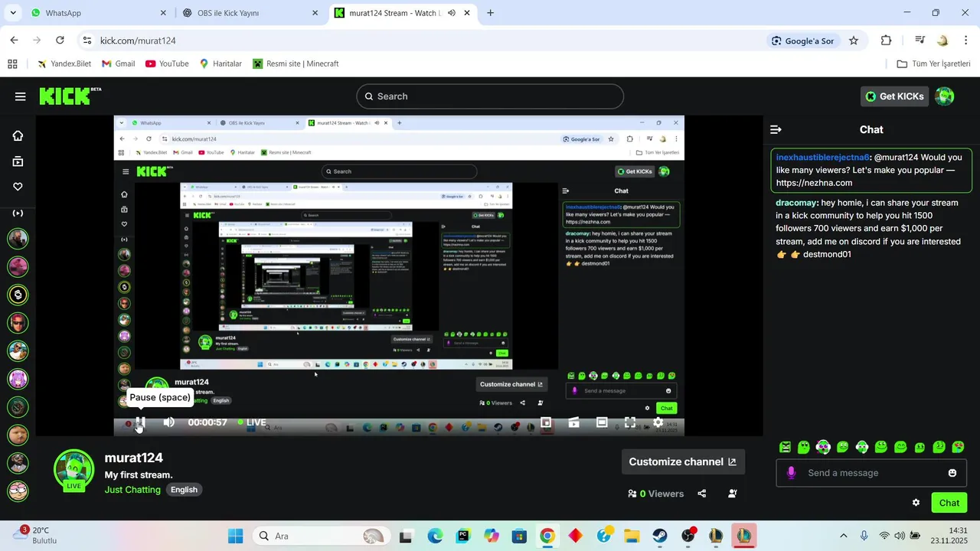This screenshot has height=551, width=980.
Task: Click the murat124 channel name
Action: (134, 458)
